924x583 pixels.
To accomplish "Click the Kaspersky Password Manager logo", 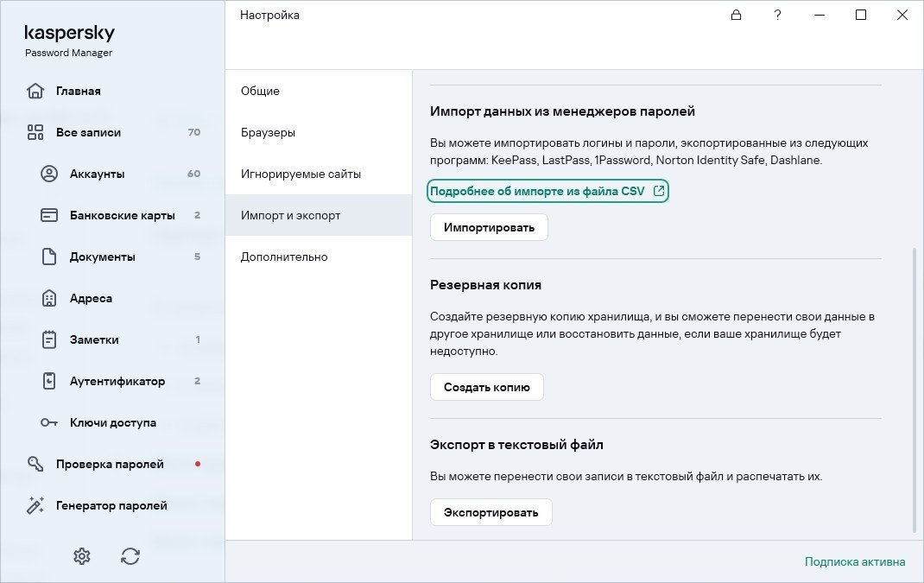I will click(70, 40).
